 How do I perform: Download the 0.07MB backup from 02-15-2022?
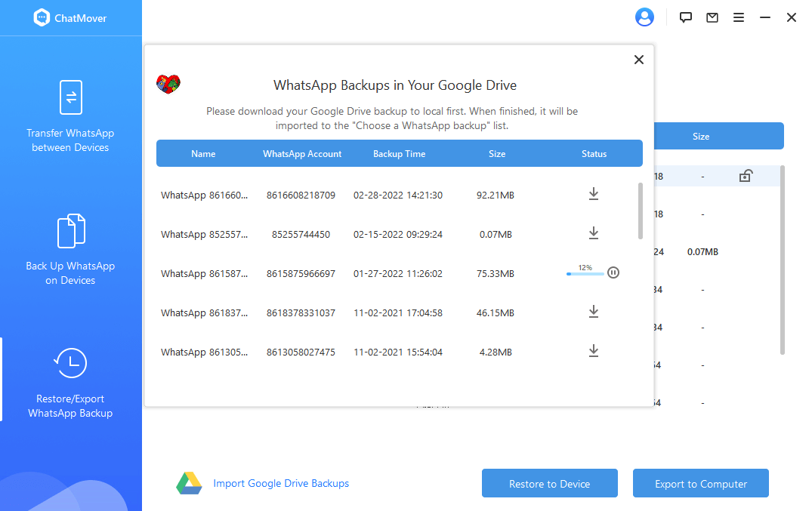click(594, 234)
